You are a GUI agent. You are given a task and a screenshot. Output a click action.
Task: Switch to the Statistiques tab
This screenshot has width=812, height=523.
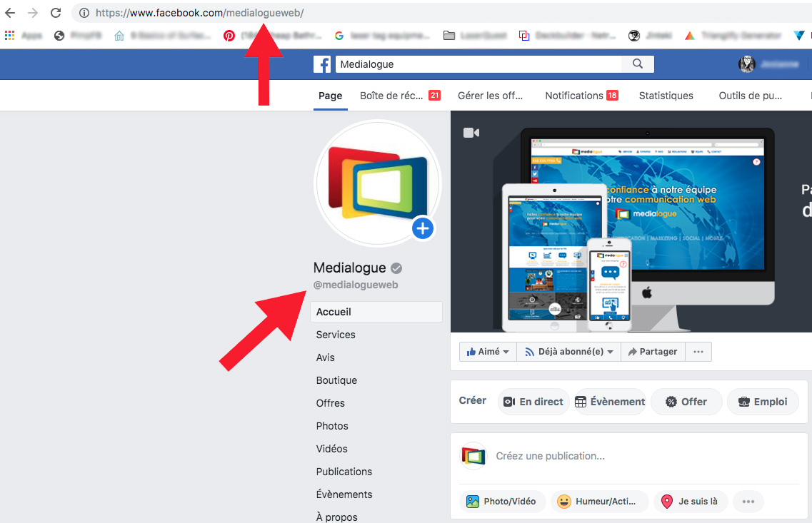[x=665, y=95]
